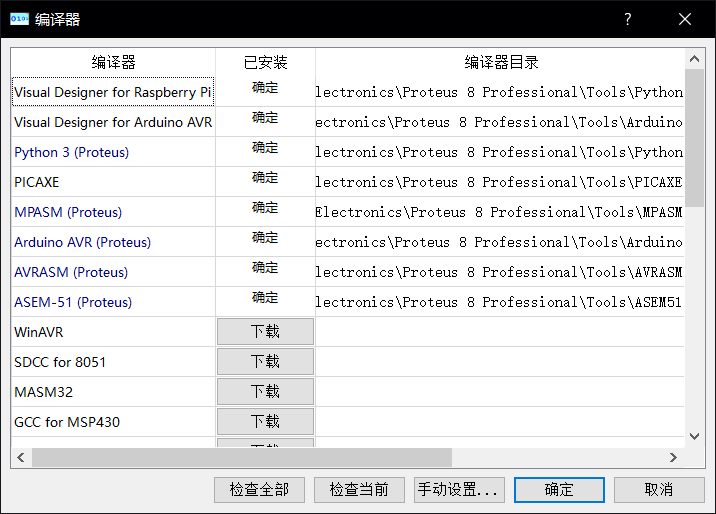Click the horizontal scrollbar left arrow
The width and height of the screenshot is (716, 514).
tap(21, 457)
